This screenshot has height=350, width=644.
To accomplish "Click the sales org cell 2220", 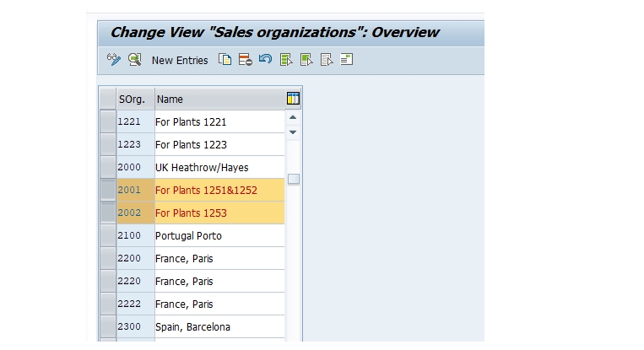I will point(136,281).
